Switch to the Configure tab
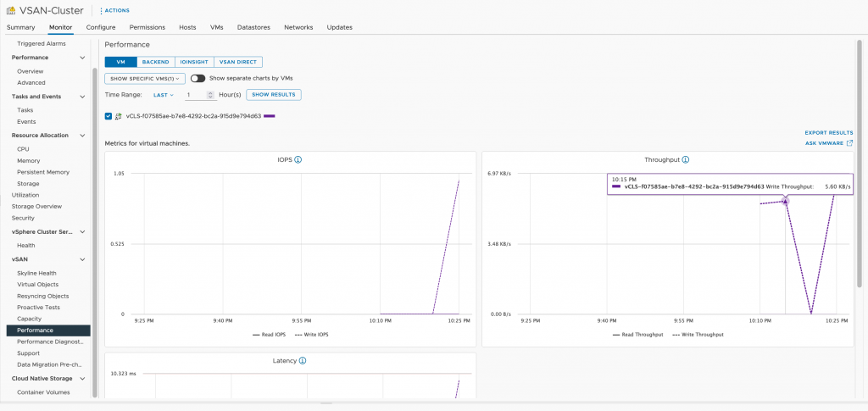This screenshot has width=868, height=411. (x=101, y=27)
